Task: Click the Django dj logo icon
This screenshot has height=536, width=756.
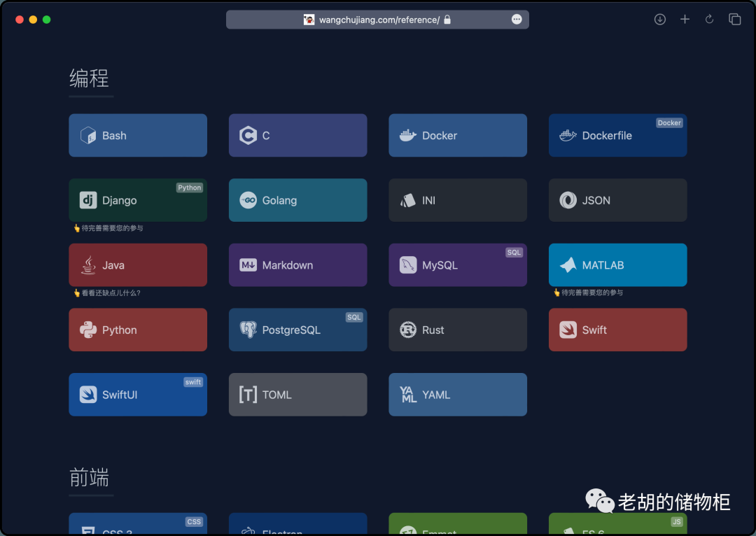Action: pyautogui.click(x=88, y=200)
